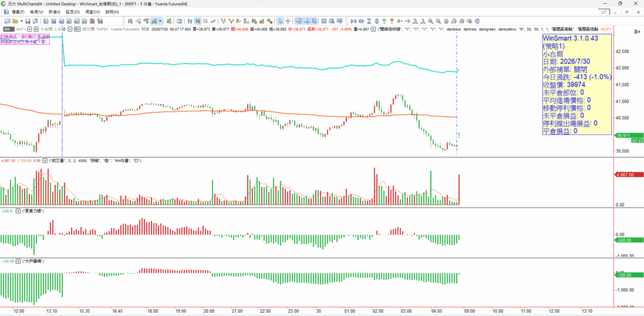Select the hand pan tool icon
Viewport: 644px width, 316px height.
pos(477,21)
